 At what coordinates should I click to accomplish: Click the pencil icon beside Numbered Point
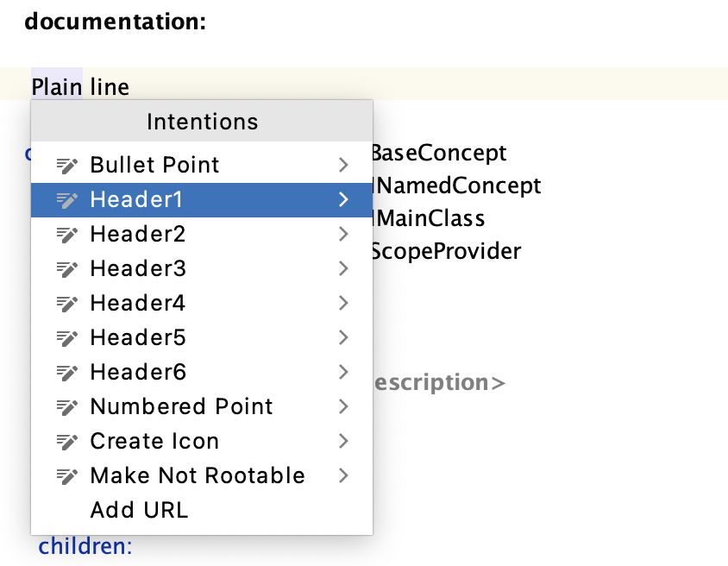68,406
